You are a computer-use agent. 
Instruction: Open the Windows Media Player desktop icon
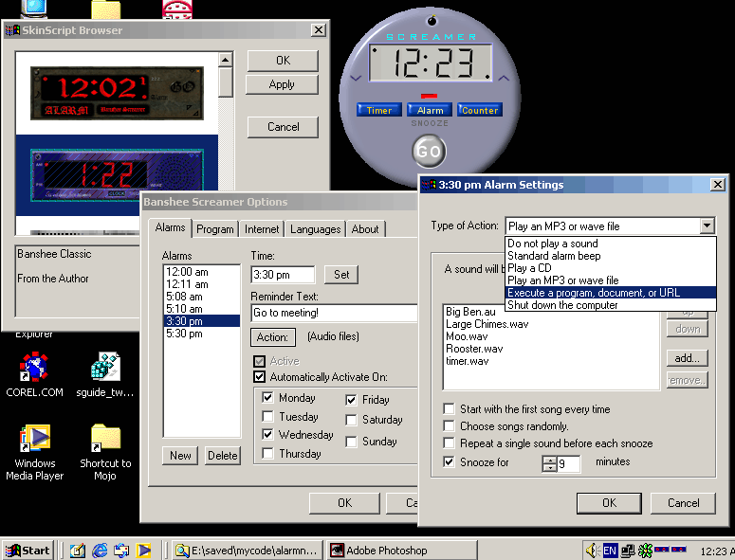point(35,439)
